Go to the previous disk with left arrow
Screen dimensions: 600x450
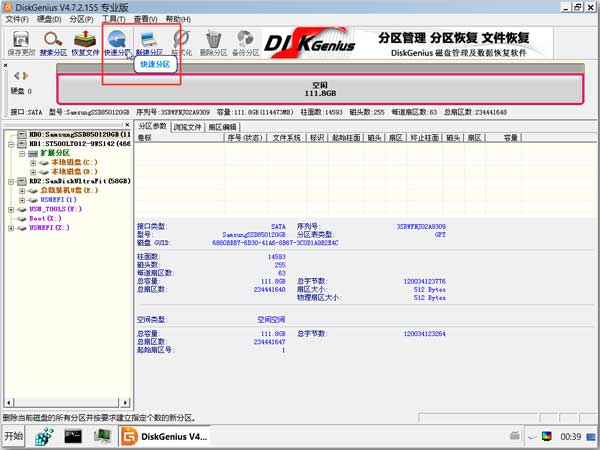(16, 76)
